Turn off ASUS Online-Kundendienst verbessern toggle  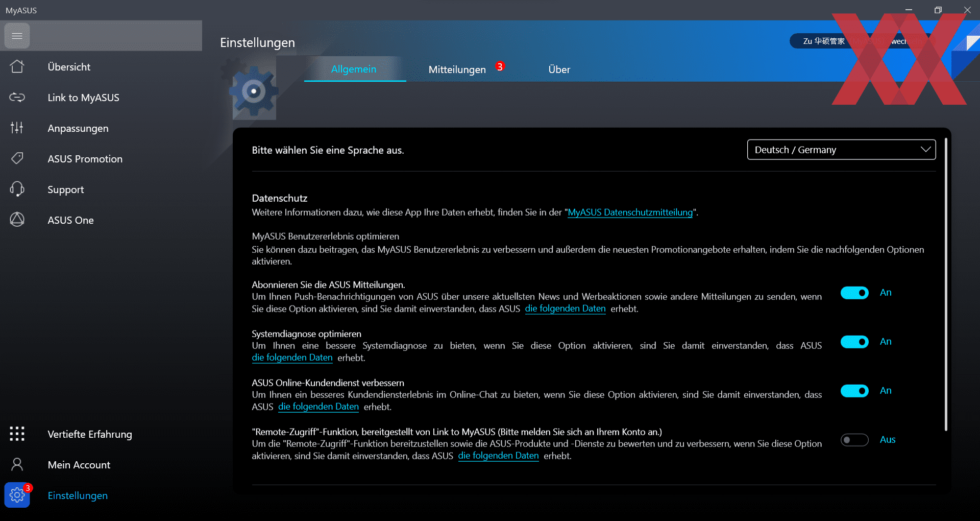click(854, 391)
